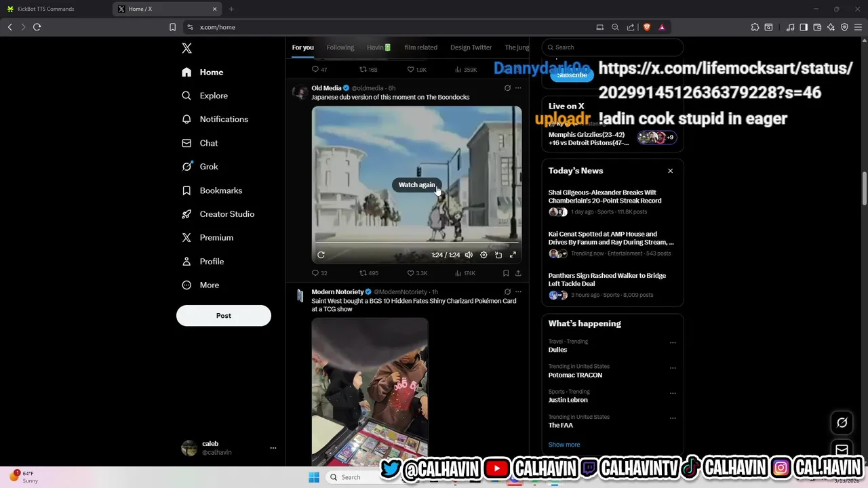The width and height of the screenshot is (868, 488).
Task: Open Grok action on the Old Media post
Action: pyautogui.click(x=507, y=88)
